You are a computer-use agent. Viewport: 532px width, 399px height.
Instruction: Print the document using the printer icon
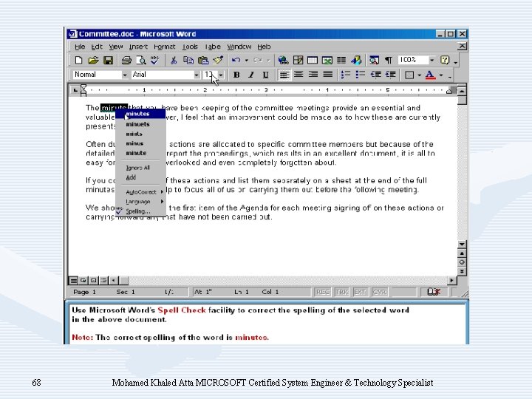[x=126, y=61]
